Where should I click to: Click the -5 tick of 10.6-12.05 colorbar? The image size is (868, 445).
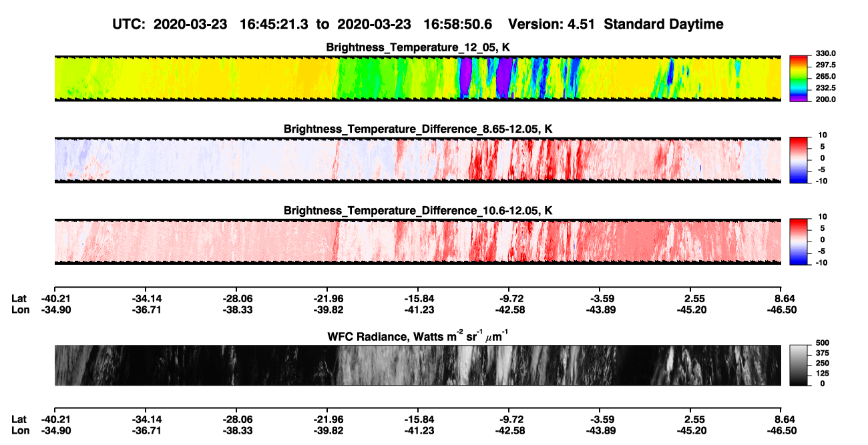click(822, 251)
